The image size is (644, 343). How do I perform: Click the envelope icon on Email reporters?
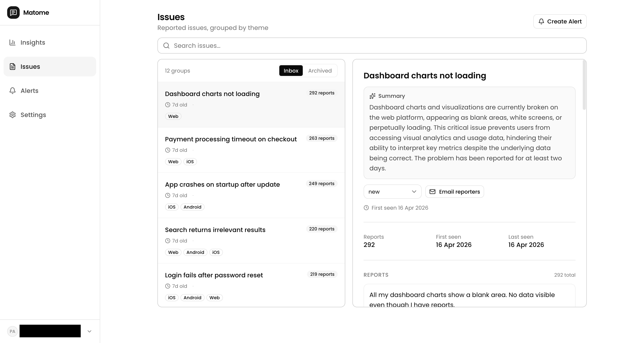(432, 192)
